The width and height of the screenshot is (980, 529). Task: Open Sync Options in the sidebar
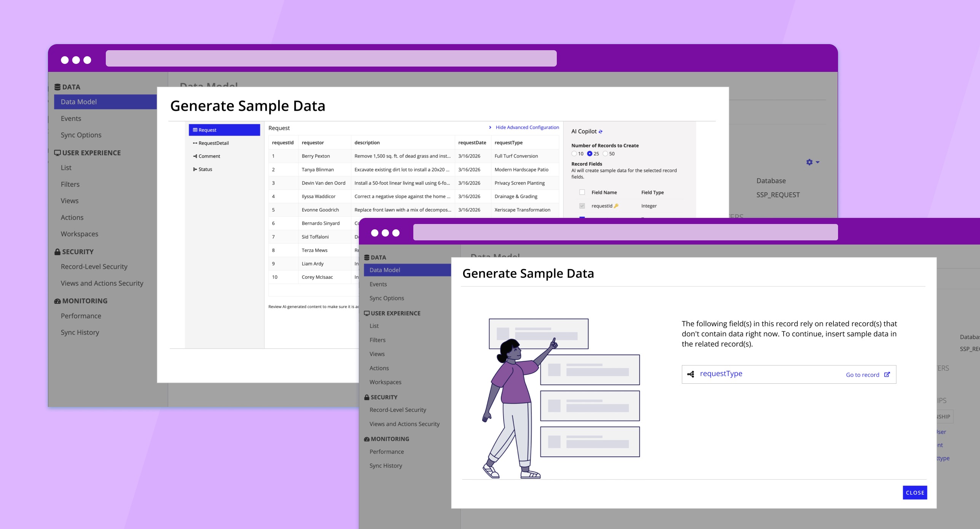point(81,135)
